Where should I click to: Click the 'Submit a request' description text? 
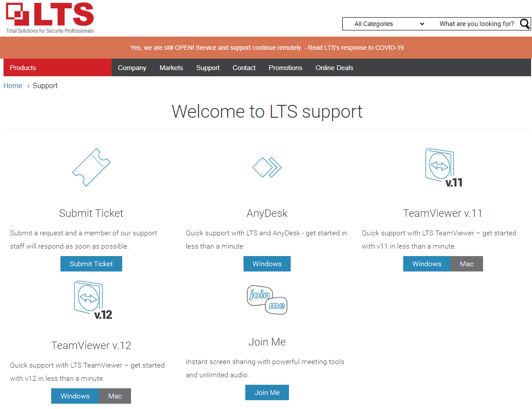[x=84, y=240]
